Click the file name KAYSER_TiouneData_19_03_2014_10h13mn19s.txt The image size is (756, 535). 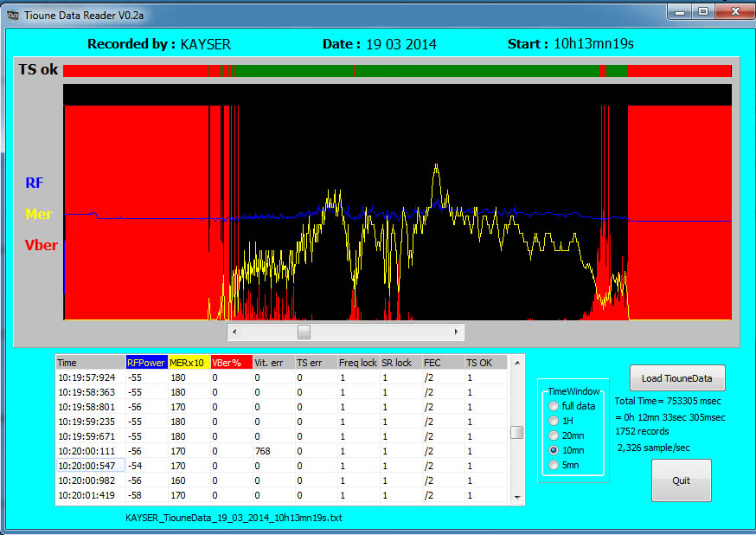click(234, 518)
